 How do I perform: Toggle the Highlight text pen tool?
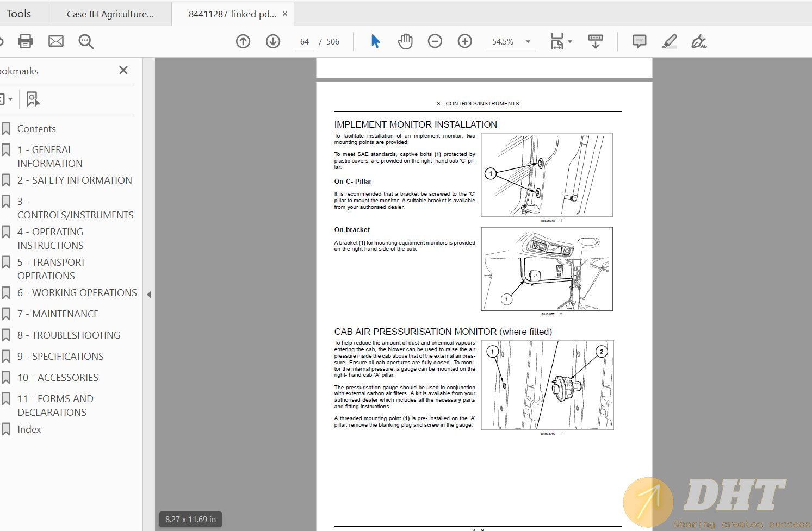coord(670,41)
